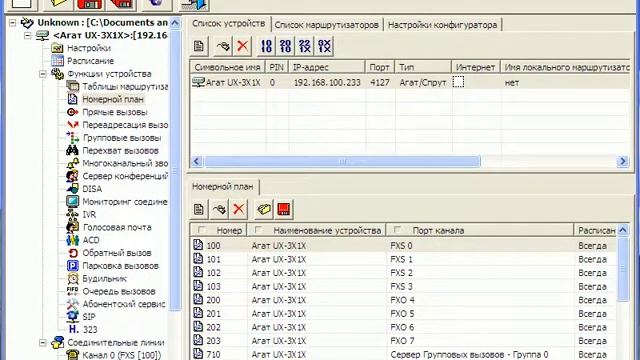This screenshot has height=360, width=640.
Task: Click the 20/10 device type icon
Action: (285, 46)
